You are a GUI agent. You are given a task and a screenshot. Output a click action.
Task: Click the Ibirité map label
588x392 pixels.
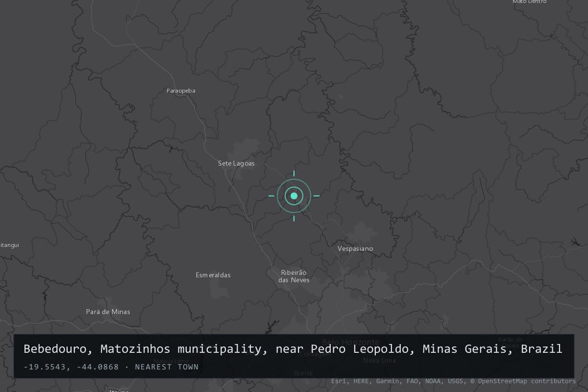(303, 373)
